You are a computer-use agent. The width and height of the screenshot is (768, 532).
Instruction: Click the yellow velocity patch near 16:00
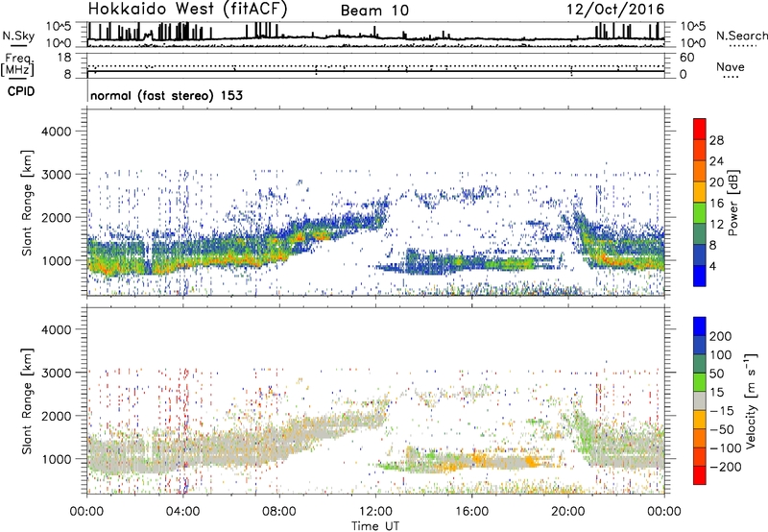point(479,459)
